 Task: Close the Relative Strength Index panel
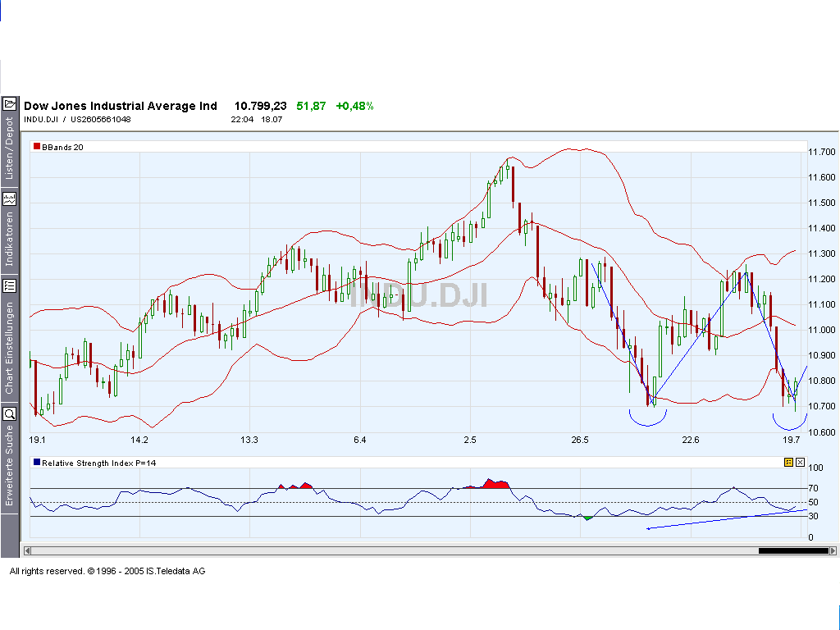tap(801, 463)
